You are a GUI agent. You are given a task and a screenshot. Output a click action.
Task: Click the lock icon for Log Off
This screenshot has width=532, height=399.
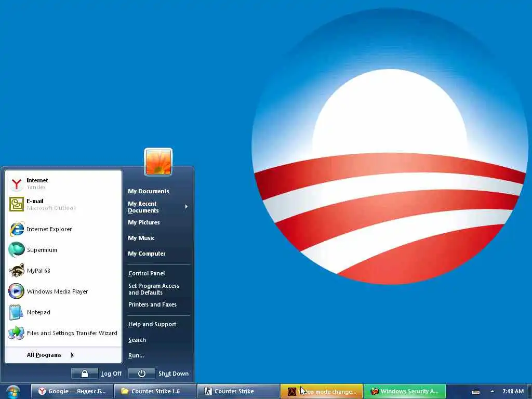[85, 374]
